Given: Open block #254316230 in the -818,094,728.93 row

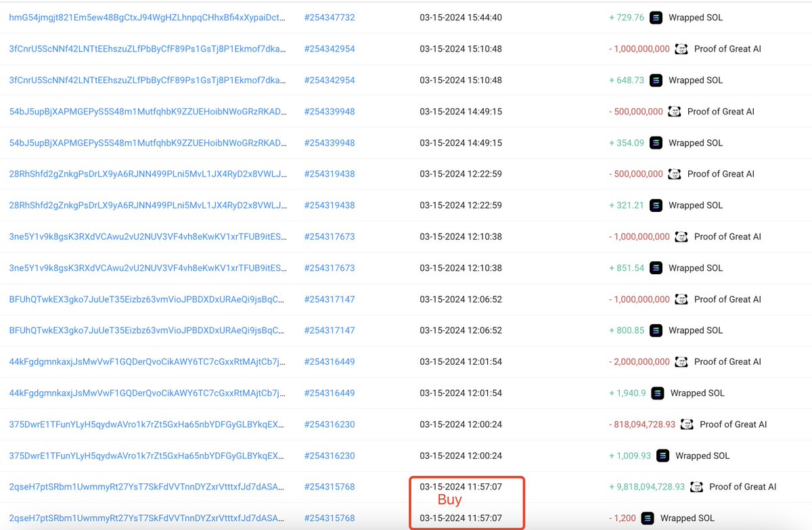Looking at the screenshot, I should click(330, 424).
